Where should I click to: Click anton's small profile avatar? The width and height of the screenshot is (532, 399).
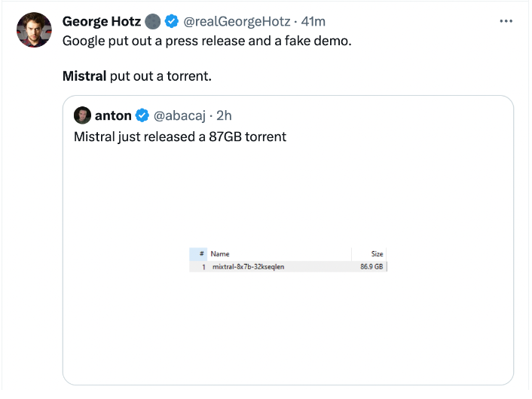82,115
